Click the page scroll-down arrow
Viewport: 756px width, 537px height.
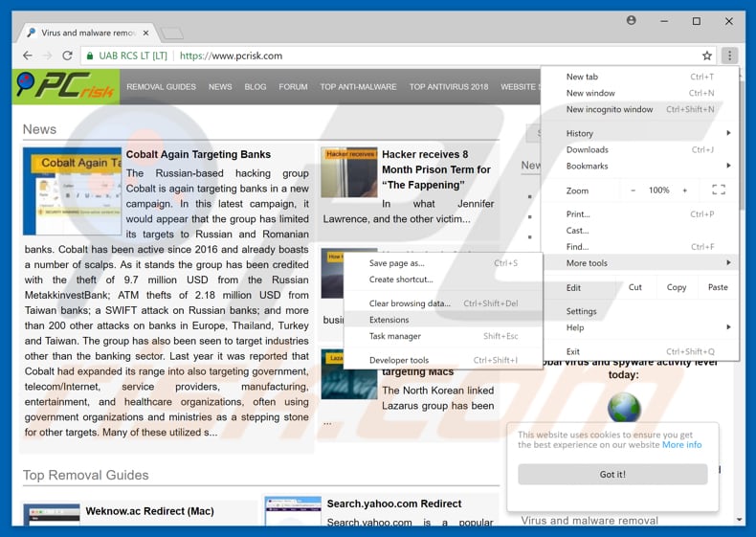tap(739, 520)
